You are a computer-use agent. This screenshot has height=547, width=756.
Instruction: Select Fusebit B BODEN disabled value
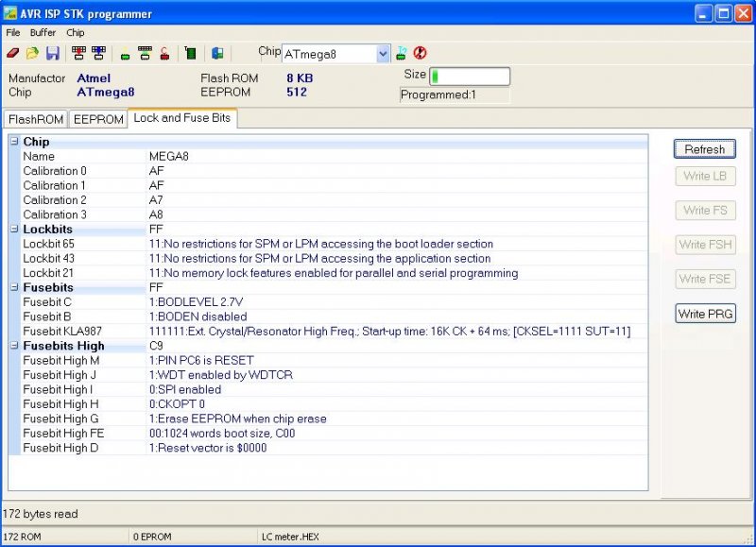tap(198, 316)
